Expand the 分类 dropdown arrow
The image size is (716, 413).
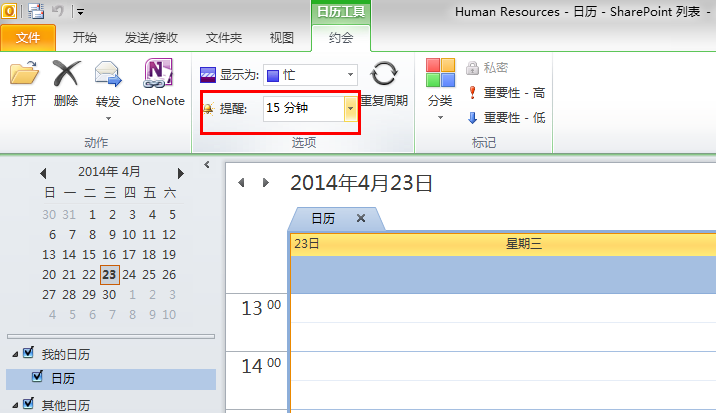pos(440,118)
